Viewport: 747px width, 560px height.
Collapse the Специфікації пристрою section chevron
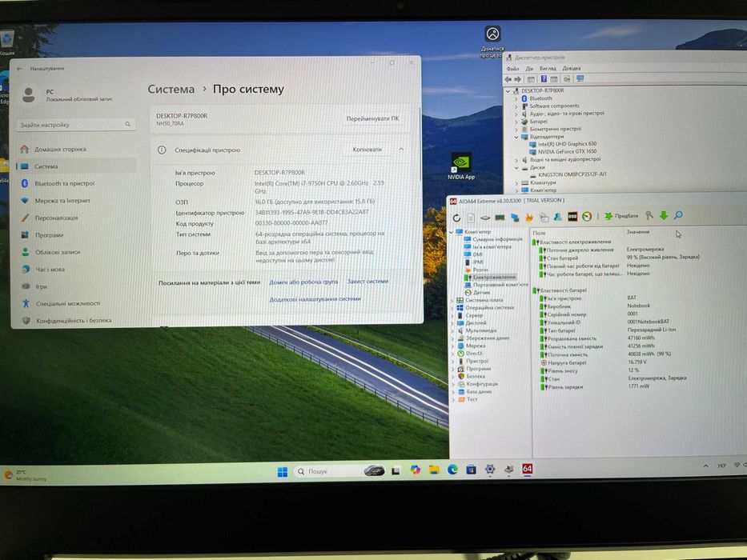point(401,150)
